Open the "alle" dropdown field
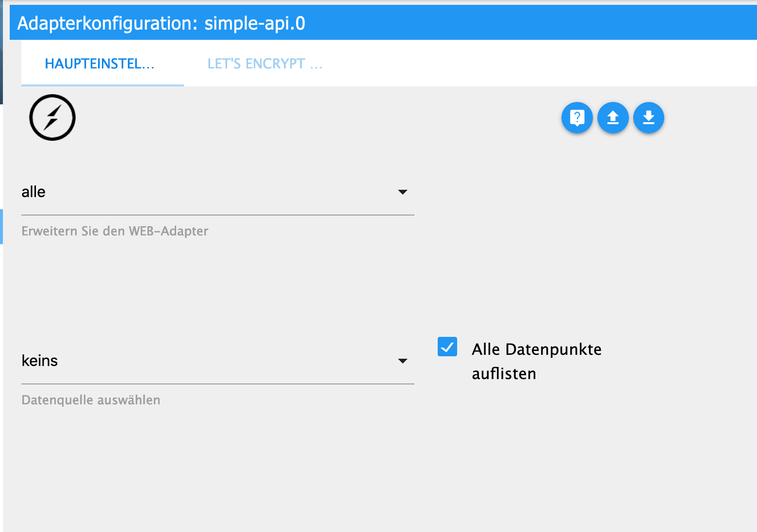Image resolution: width=757 pixels, height=532 pixels. click(209, 192)
